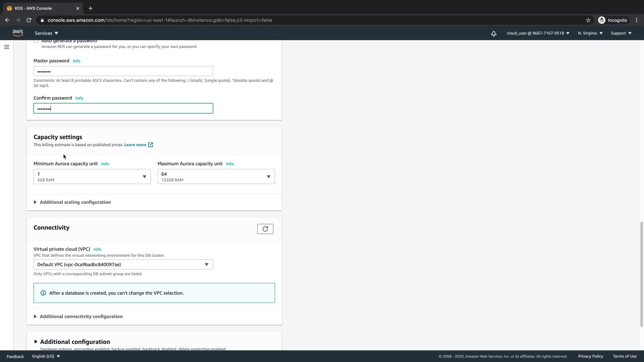Click the AWS logo home icon

pos(18,33)
